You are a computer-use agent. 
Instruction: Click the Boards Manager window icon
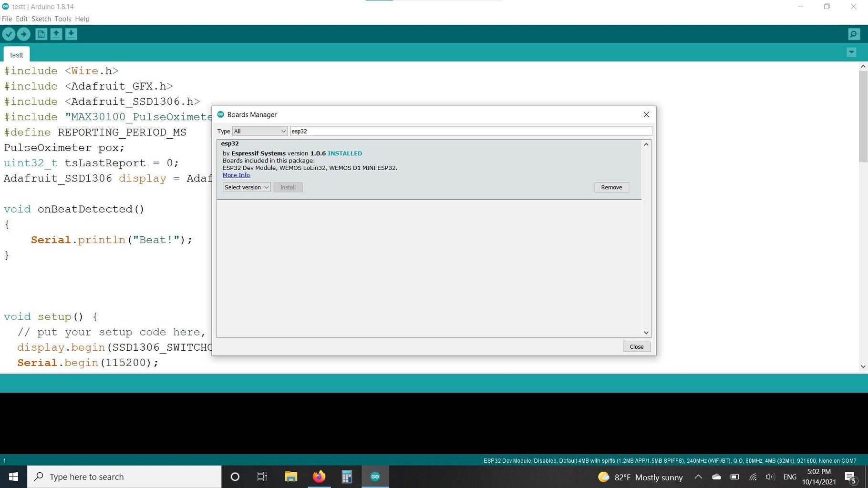click(x=221, y=114)
